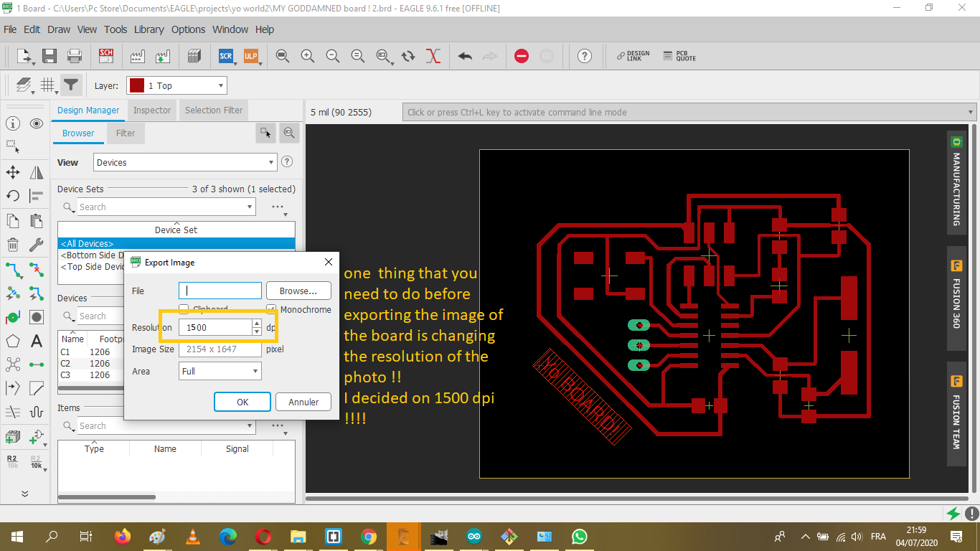Open the Library menu

(149, 29)
